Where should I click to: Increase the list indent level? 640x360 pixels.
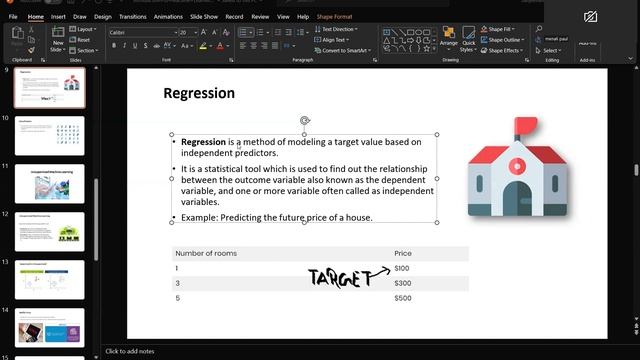click(289, 32)
